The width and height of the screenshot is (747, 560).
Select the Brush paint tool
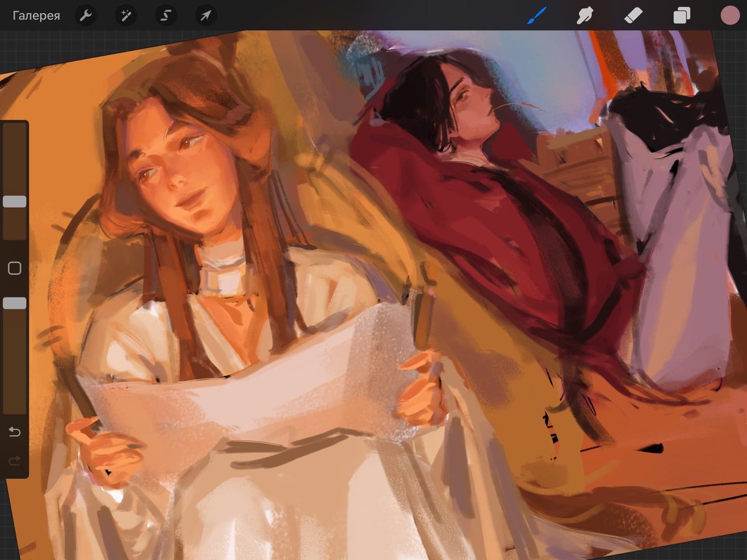tap(537, 16)
